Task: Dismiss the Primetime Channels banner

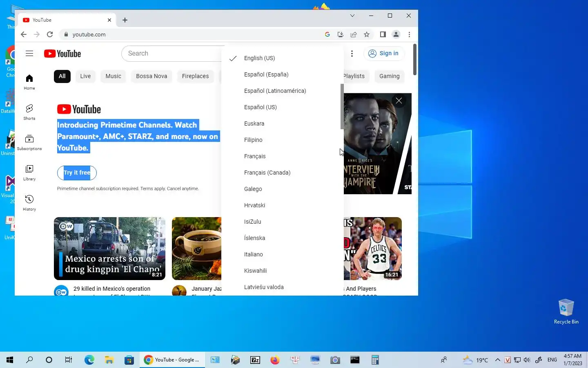Action: [x=399, y=101]
